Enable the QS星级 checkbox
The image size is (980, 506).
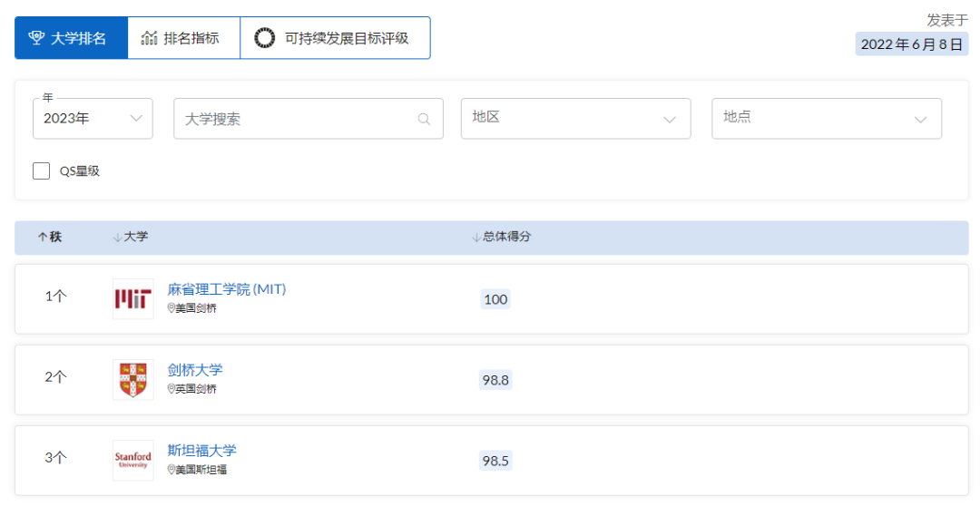[42, 170]
